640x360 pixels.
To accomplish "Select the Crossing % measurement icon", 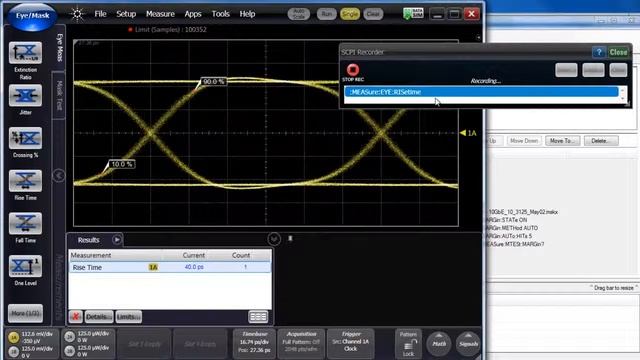I will point(25,138).
